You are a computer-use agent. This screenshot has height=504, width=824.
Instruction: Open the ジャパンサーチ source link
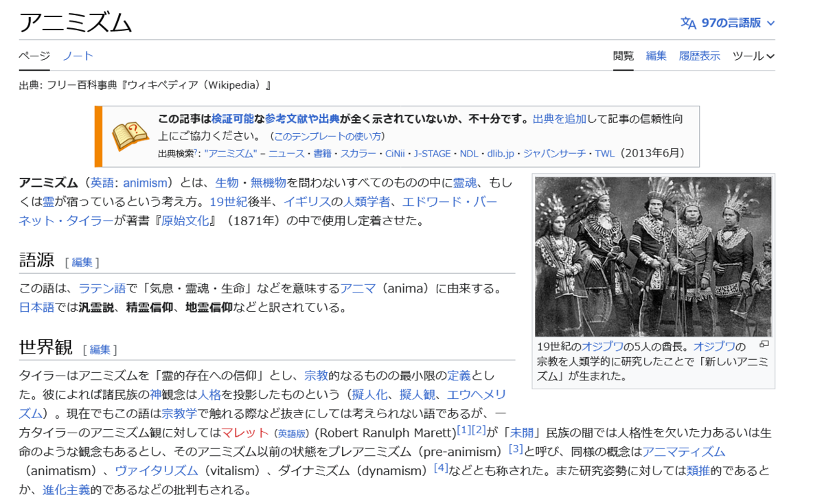tap(554, 154)
